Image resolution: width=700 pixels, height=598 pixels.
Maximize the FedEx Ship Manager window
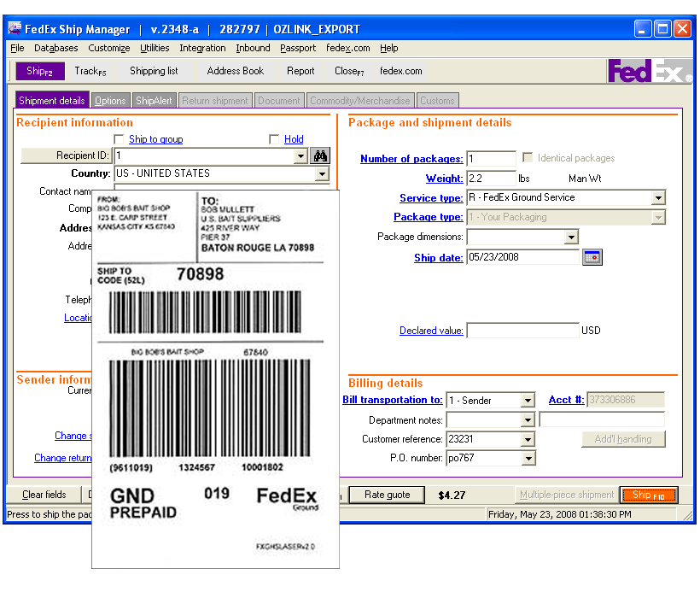pyautogui.click(x=662, y=29)
